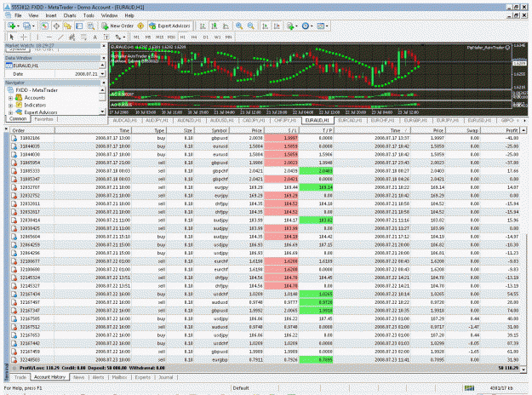This screenshot has width=532, height=395.
Task: Click the New Order toolbar button
Action: pyautogui.click(x=117, y=26)
